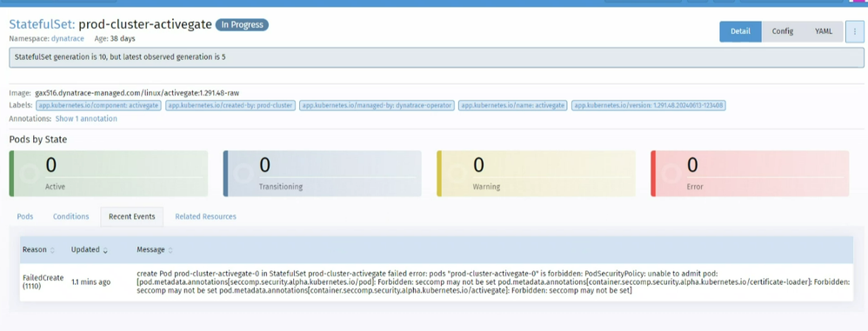Click the activegate image path text

[137, 93]
